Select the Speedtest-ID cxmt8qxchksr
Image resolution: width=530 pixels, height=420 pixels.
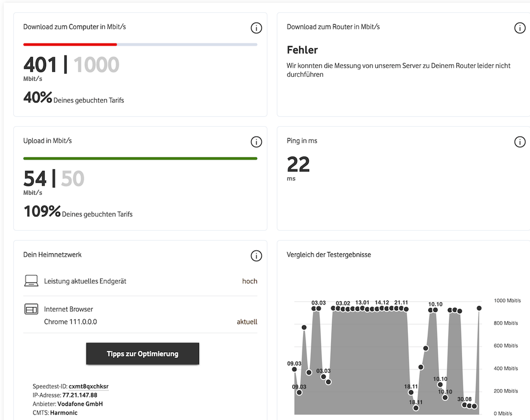pos(89,387)
